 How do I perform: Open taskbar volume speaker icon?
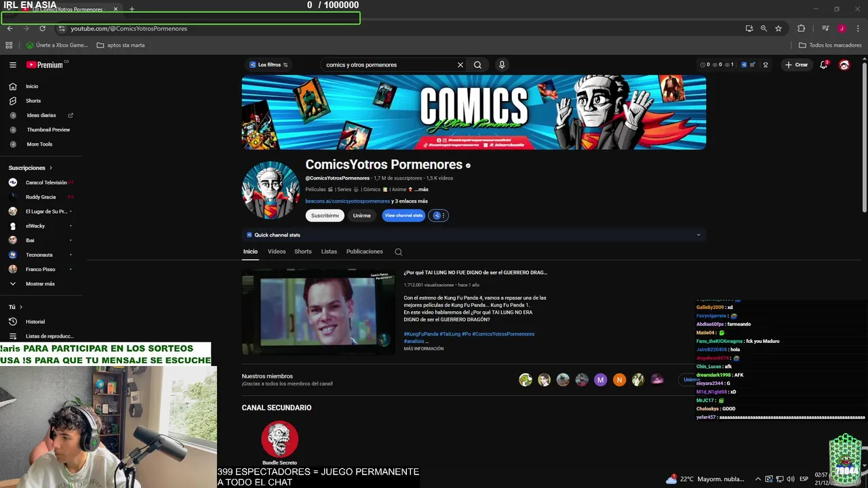tap(790, 479)
